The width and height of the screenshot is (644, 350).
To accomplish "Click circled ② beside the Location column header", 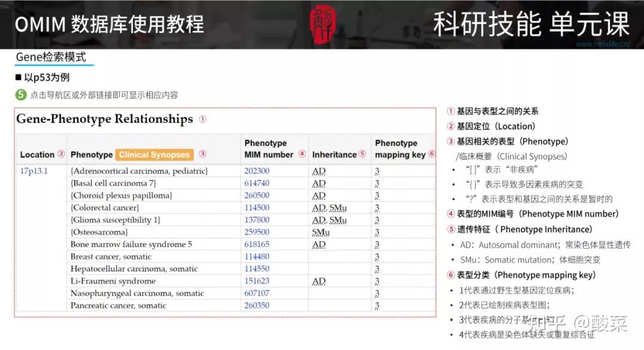I will click(x=58, y=154).
